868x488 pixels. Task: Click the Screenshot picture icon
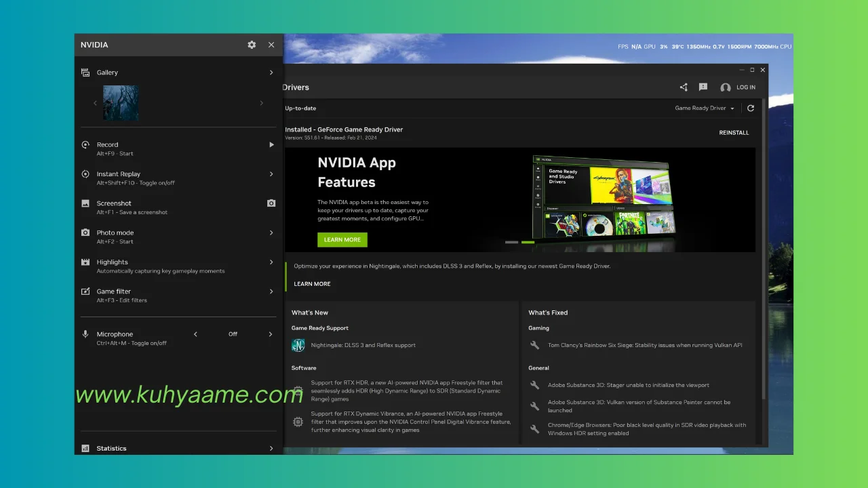click(x=85, y=203)
